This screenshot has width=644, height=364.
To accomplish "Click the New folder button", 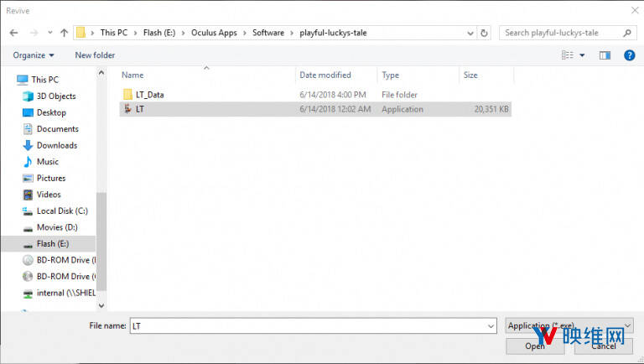I will [x=95, y=55].
